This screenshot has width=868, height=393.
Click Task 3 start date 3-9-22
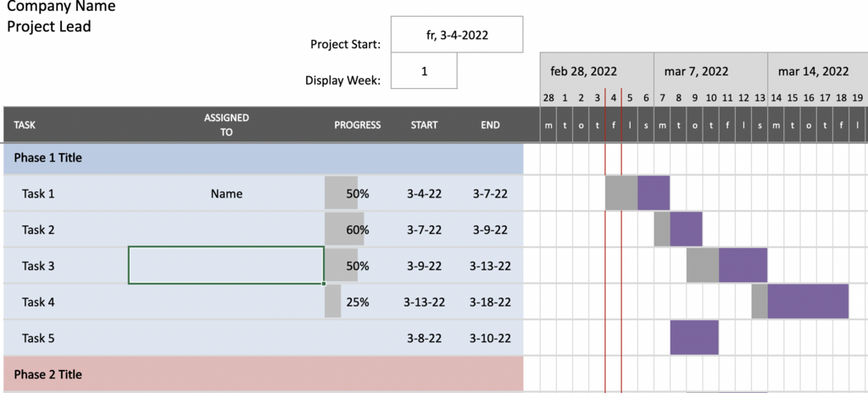point(424,266)
